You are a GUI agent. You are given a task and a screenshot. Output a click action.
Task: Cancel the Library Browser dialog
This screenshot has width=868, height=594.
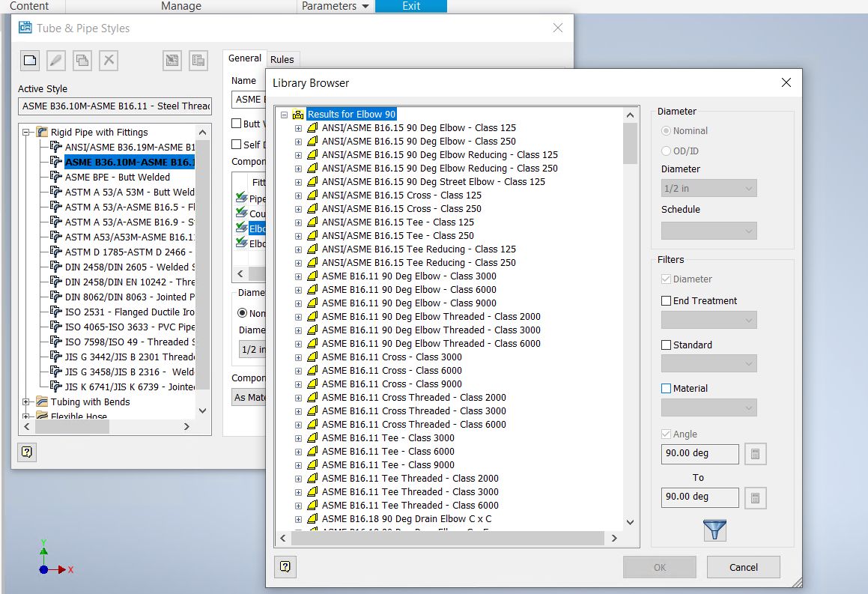(x=743, y=567)
